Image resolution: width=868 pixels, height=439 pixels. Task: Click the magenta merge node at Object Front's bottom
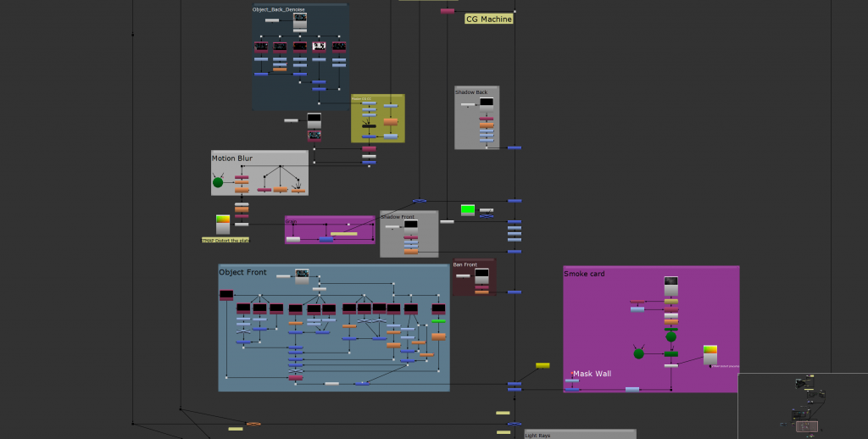pos(296,377)
